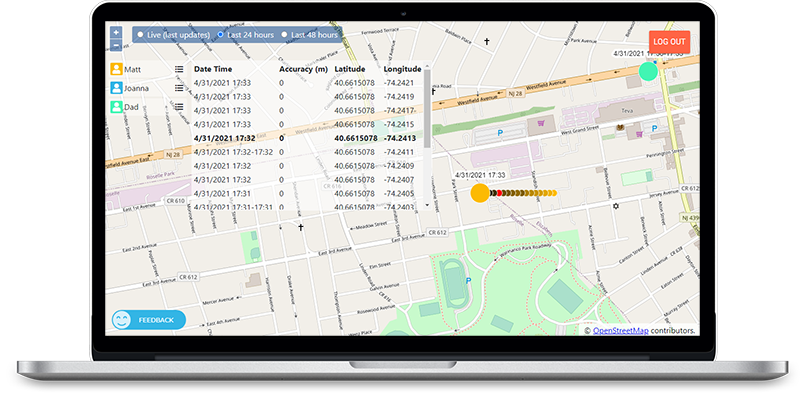Click the red dot in location trail
This screenshot has width=800, height=393.
(499, 193)
